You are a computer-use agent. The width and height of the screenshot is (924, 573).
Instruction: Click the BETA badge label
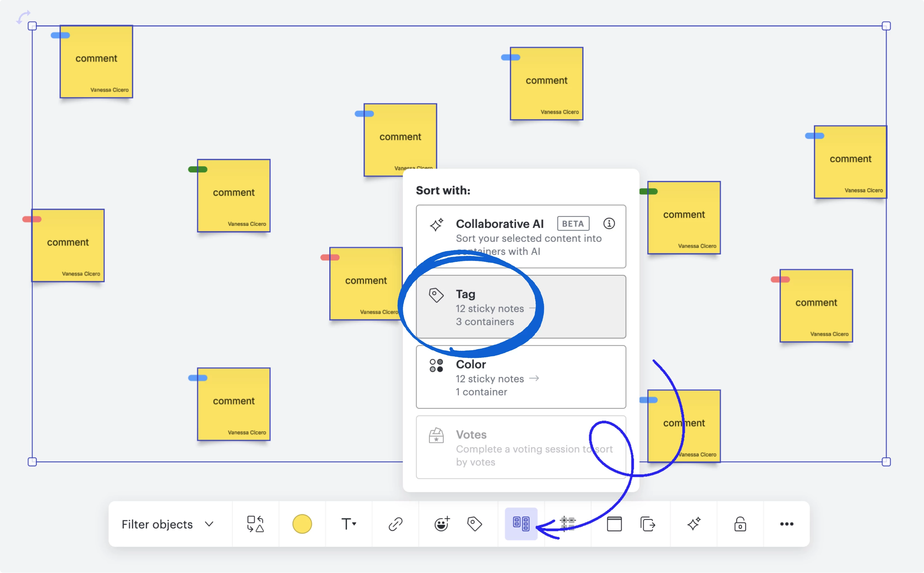pyautogui.click(x=573, y=224)
